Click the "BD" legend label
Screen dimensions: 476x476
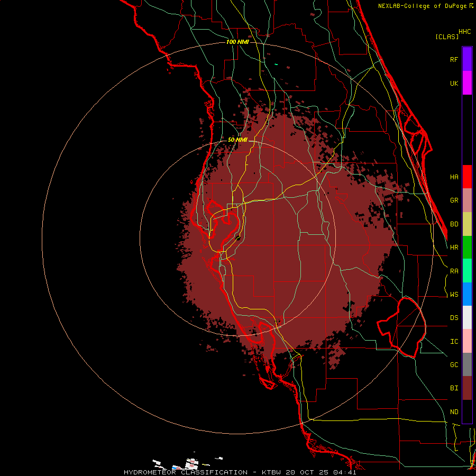[454, 224]
